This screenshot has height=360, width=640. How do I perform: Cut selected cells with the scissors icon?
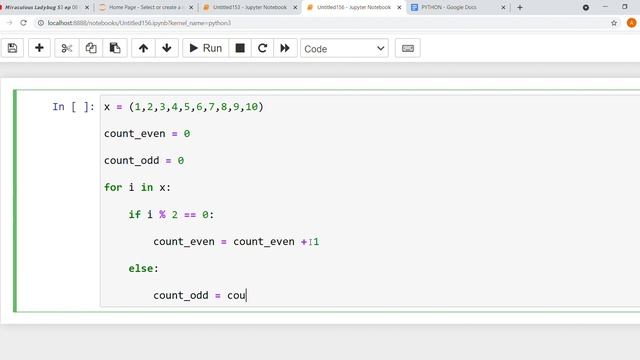click(67, 48)
